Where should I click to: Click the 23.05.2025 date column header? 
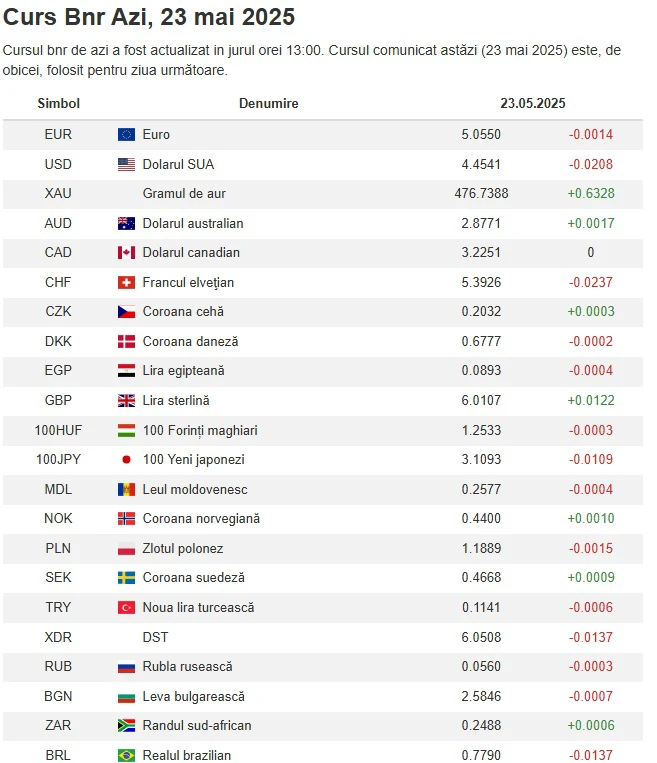point(533,103)
